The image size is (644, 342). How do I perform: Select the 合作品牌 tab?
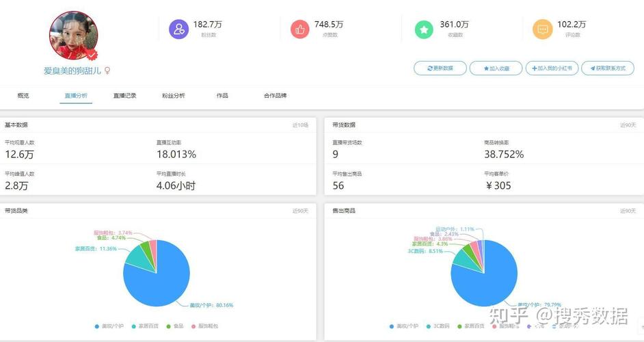pos(275,96)
